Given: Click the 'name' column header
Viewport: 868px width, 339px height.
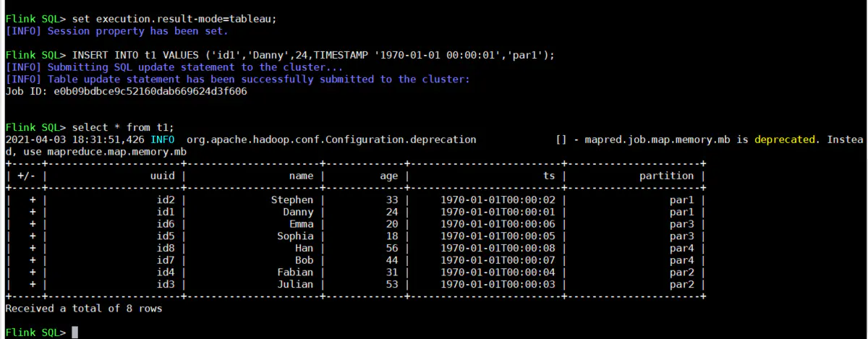Looking at the screenshot, I should point(302,176).
